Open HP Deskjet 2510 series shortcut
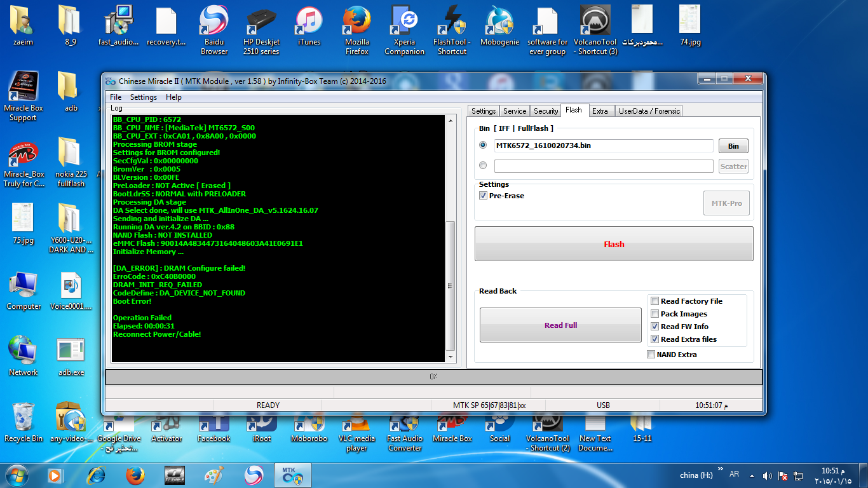This screenshot has width=868, height=488. [261, 30]
